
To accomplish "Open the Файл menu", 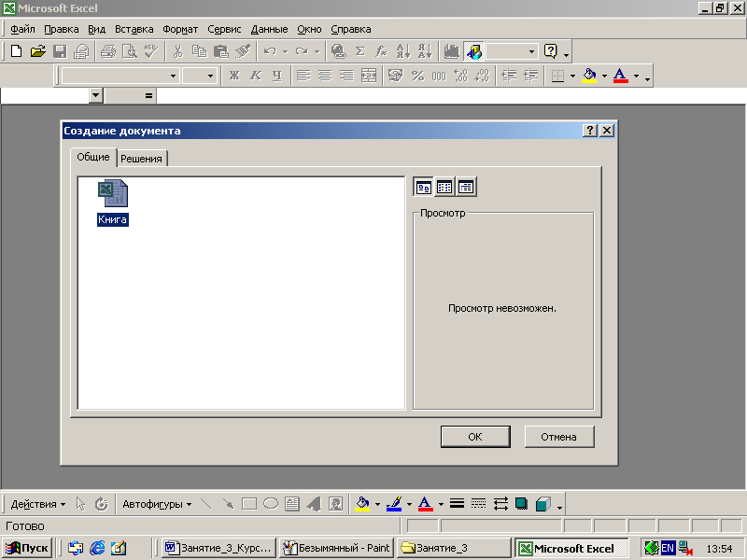I will (22, 29).
